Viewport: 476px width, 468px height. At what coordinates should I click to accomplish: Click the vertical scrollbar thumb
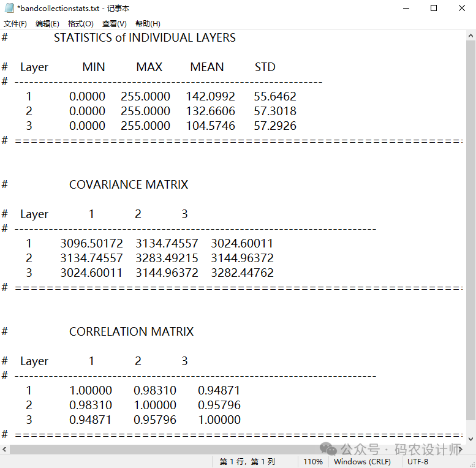coord(470,227)
